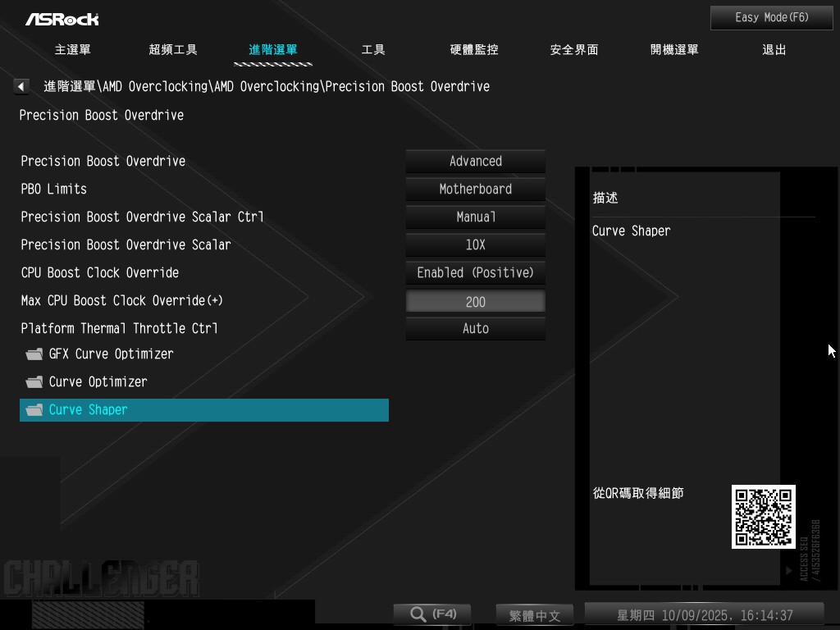840x630 pixels.
Task: Click the Curve Shaper folder icon
Action: point(34,410)
